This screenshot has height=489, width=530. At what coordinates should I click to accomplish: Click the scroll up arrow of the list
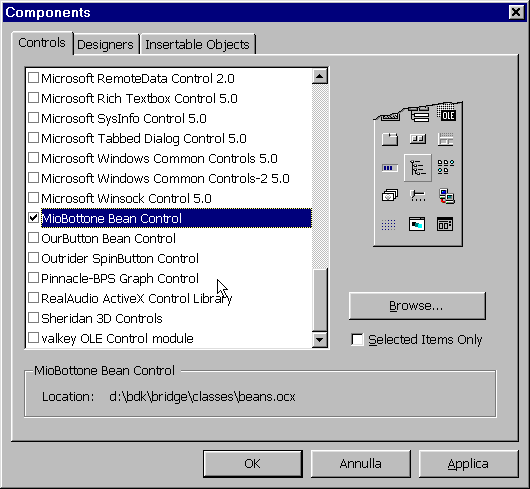(x=319, y=76)
